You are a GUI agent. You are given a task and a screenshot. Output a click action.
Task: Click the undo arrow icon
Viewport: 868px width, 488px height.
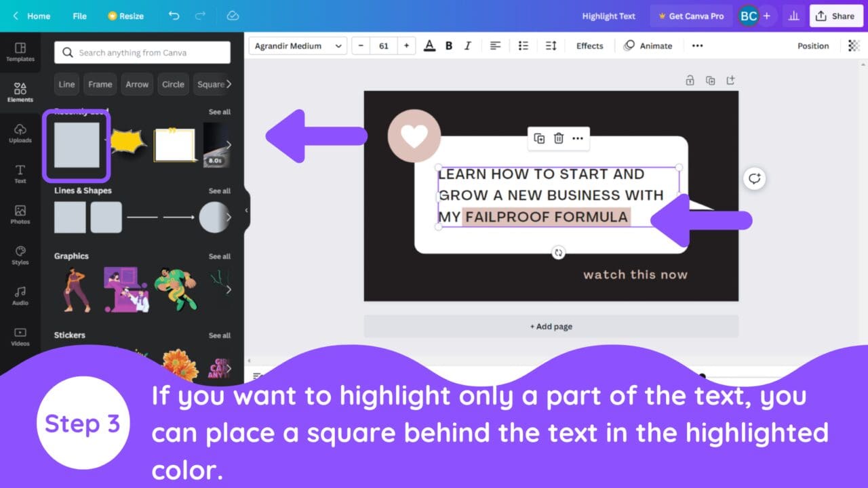coord(174,16)
